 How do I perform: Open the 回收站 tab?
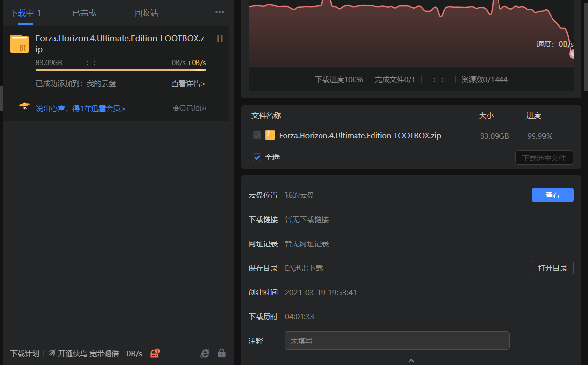coord(146,13)
